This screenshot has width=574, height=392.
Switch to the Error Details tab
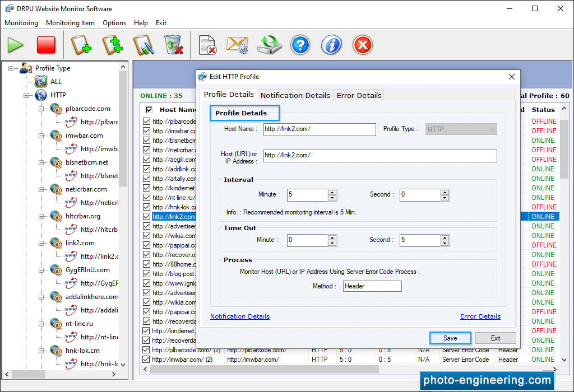pos(359,95)
